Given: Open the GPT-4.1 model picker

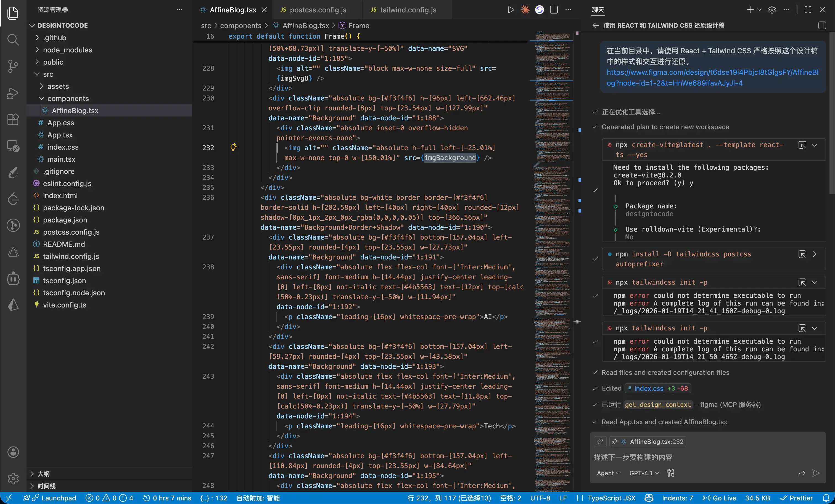Looking at the screenshot, I should 644,473.
